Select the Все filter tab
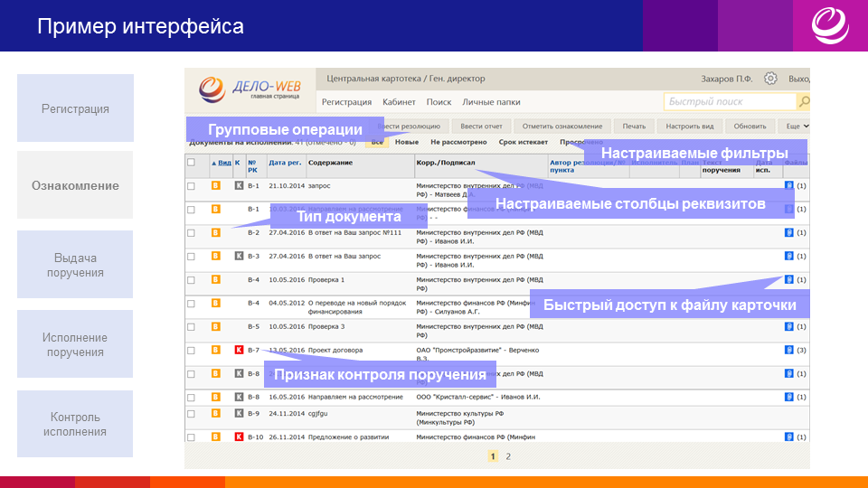 tap(377, 142)
